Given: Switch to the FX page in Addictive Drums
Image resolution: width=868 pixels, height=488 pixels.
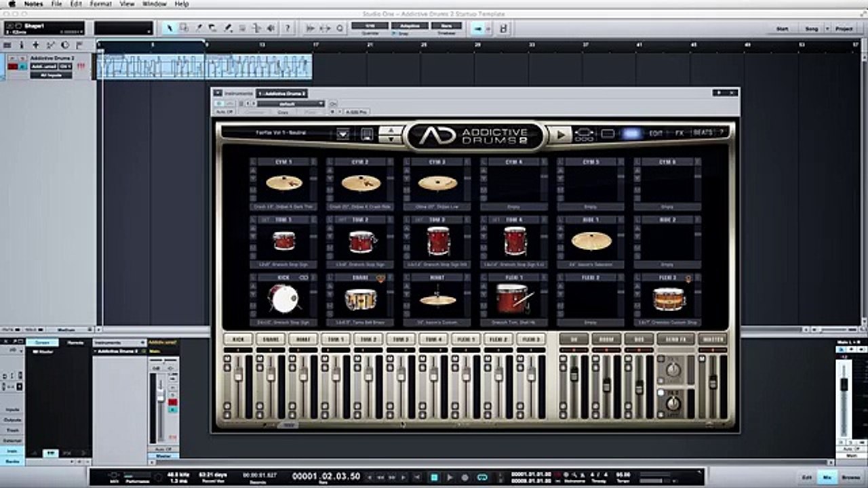Looking at the screenshot, I should tap(679, 134).
